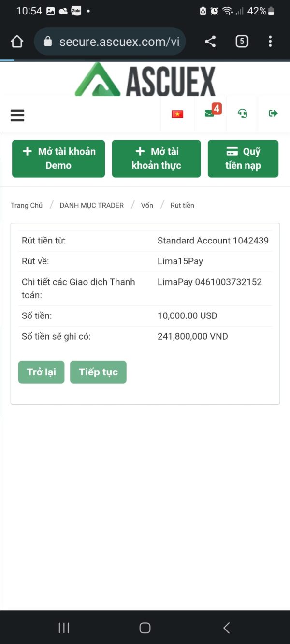Tap the browser share icon
The width and height of the screenshot is (290, 644).
(210, 42)
